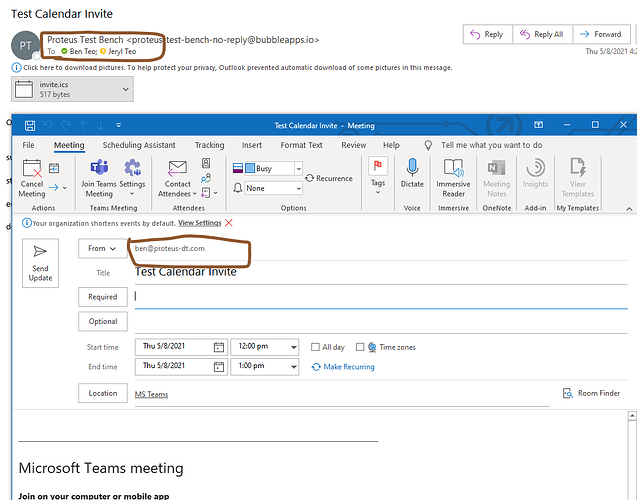The image size is (637, 500).
Task: Click Check Names icon in Attendees group
Action: point(206,178)
